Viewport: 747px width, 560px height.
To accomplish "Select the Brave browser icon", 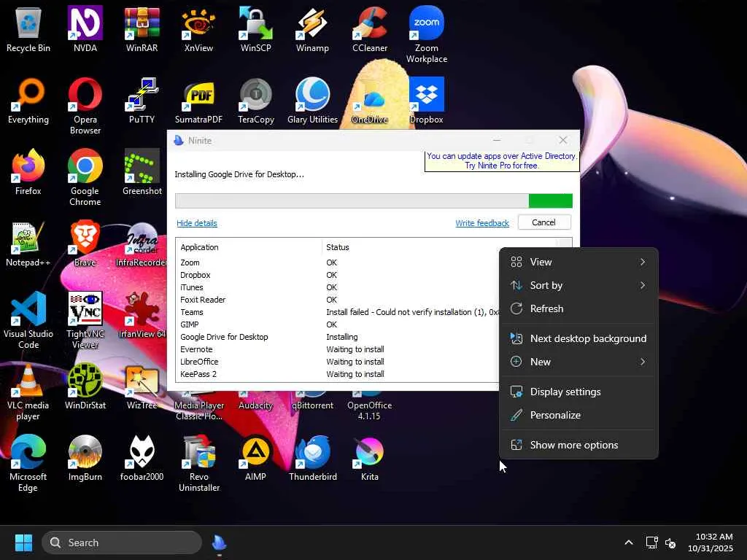I will [x=85, y=244].
